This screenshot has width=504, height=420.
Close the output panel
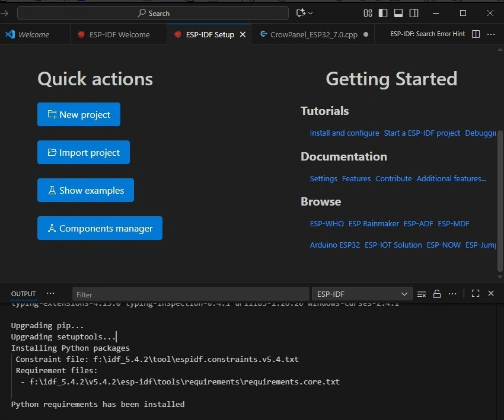491,294
